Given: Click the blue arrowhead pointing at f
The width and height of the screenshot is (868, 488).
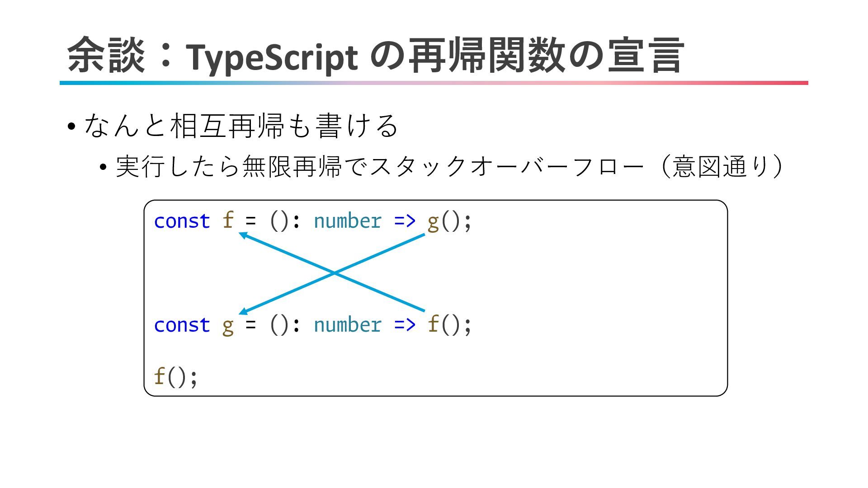Looking at the screenshot, I should 243,235.
